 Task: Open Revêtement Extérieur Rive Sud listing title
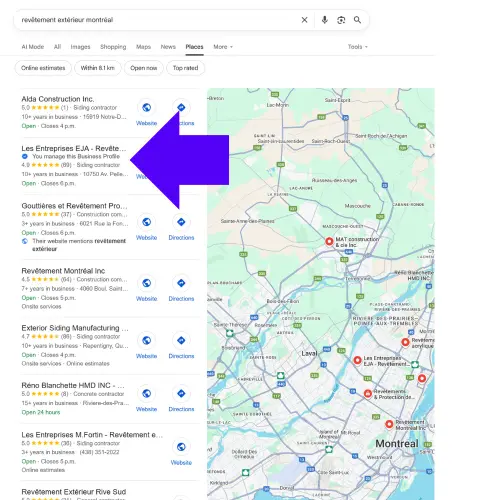(x=74, y=492)
